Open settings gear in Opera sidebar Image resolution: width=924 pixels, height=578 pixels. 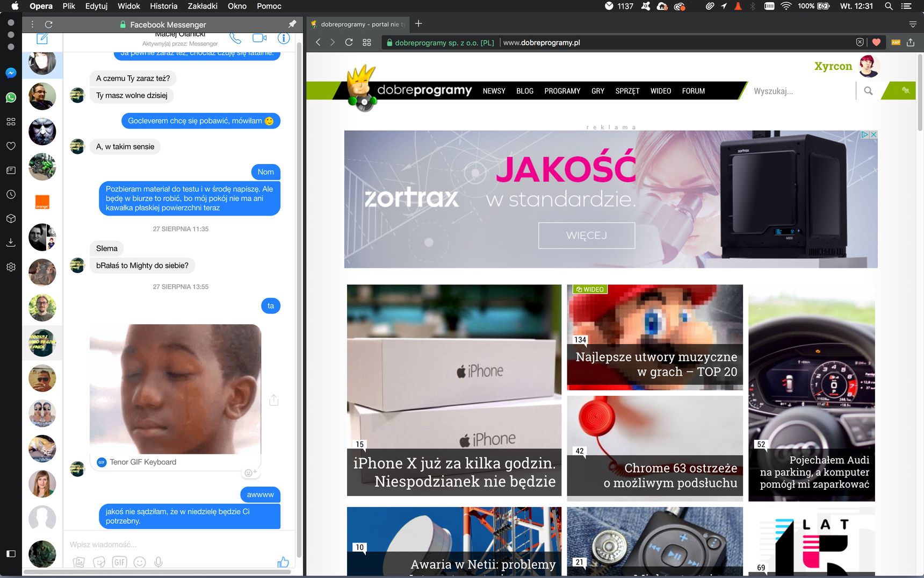[x=11, y=267]
